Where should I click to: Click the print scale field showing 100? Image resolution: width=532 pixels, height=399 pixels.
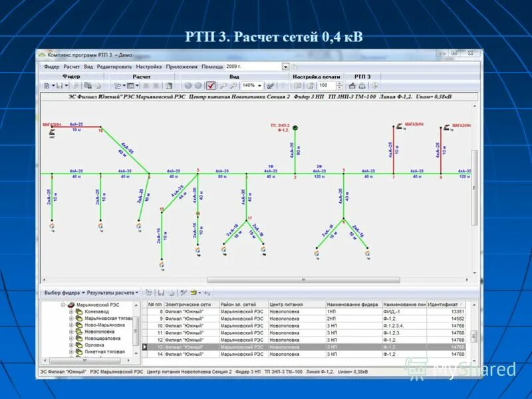pyautogui.click(x=327, y=86)
